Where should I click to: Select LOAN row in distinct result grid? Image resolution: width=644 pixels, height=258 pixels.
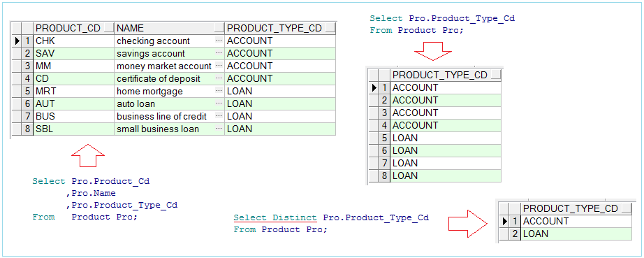point(576,234)
